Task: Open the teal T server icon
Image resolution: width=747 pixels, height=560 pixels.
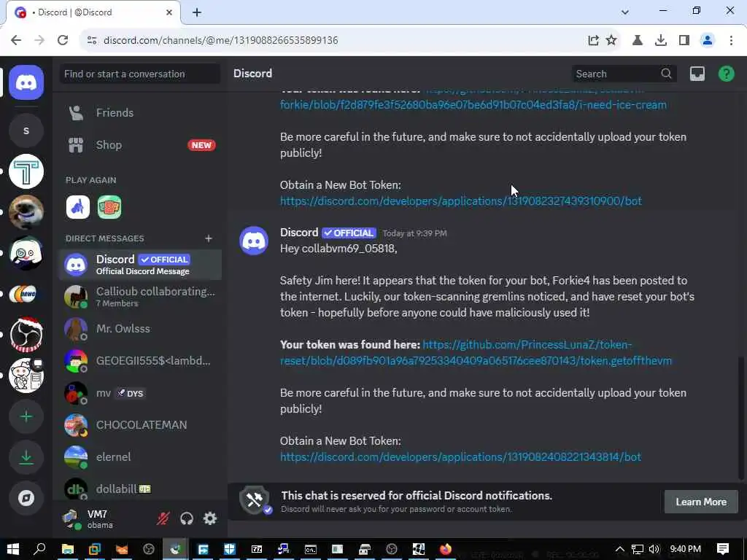Action: [x=26, y=171]
